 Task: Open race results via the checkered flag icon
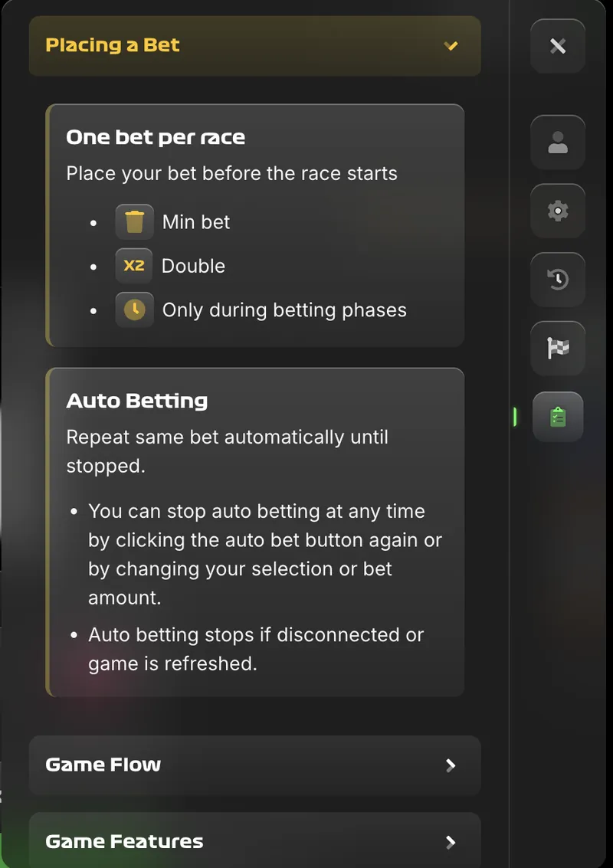(x=558, y=348)
